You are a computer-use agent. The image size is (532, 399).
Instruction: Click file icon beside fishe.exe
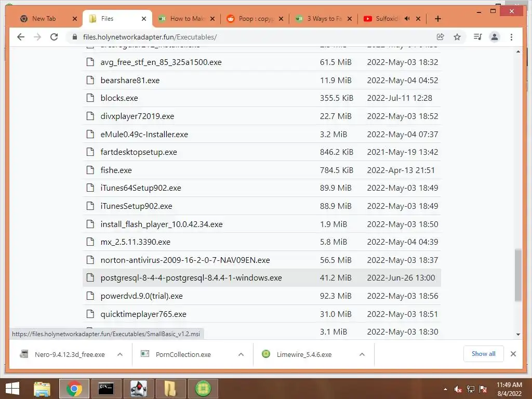click(90, 170)
